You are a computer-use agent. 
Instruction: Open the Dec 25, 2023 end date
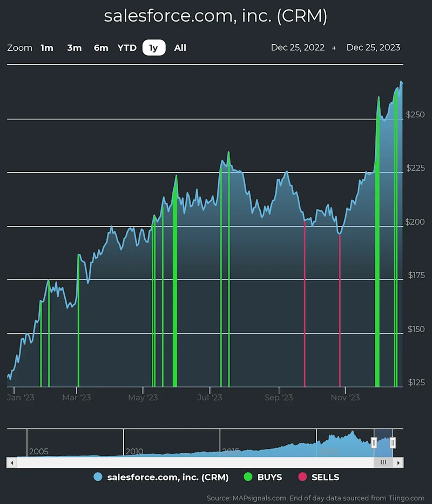point(373,48)
